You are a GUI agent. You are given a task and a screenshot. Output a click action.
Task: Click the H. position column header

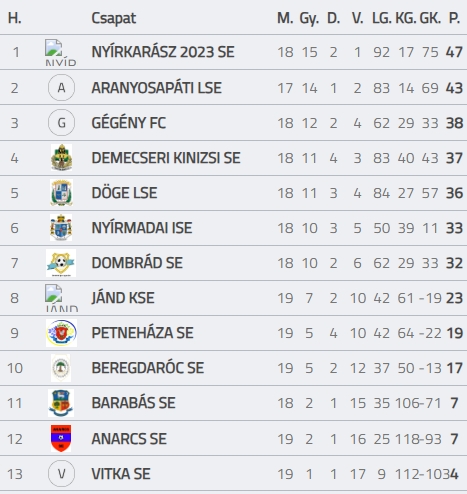coord(14,18)
